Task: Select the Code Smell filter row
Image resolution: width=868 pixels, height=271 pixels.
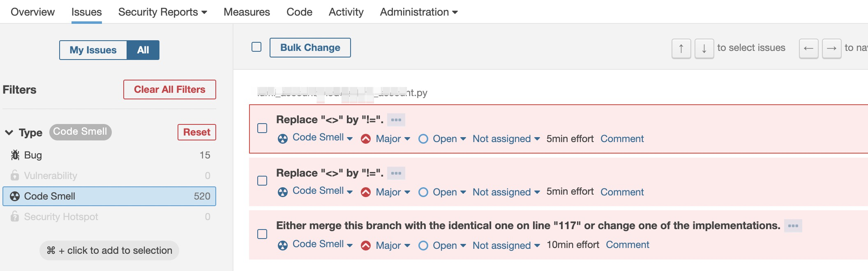Action: pos(109,196)
